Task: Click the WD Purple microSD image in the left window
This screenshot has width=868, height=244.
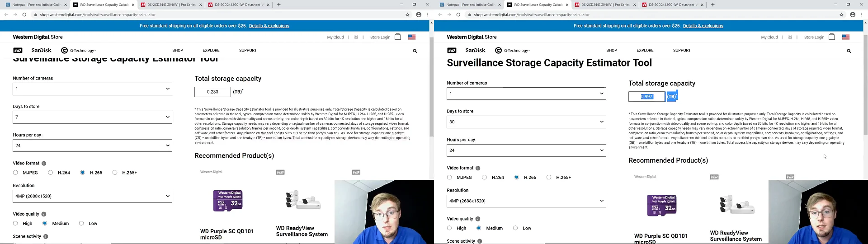Action: [228, 201]
